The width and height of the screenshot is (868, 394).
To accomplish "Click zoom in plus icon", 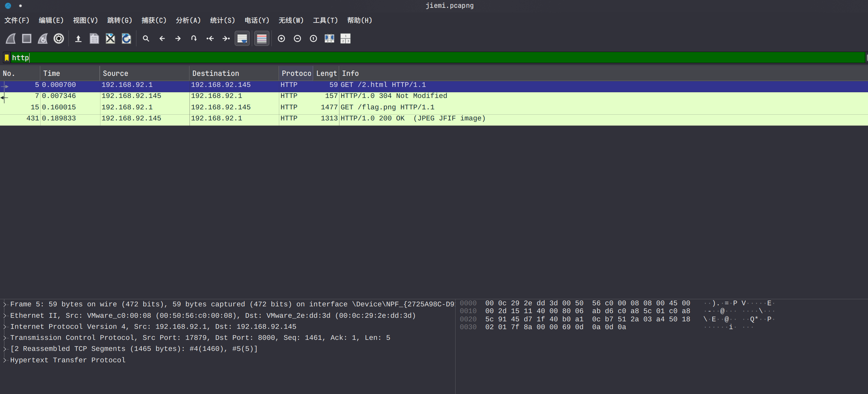I will (281, 38).
